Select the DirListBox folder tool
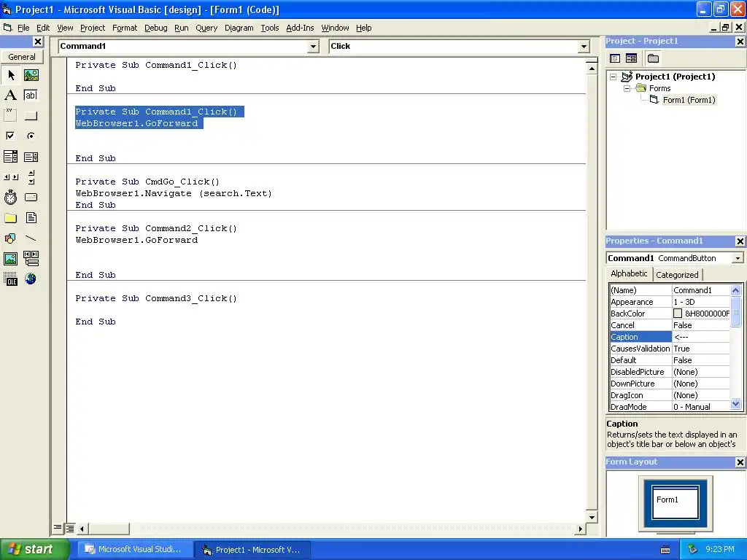The height and width of the screenshot is (560, 747). (x=11, y=218)
